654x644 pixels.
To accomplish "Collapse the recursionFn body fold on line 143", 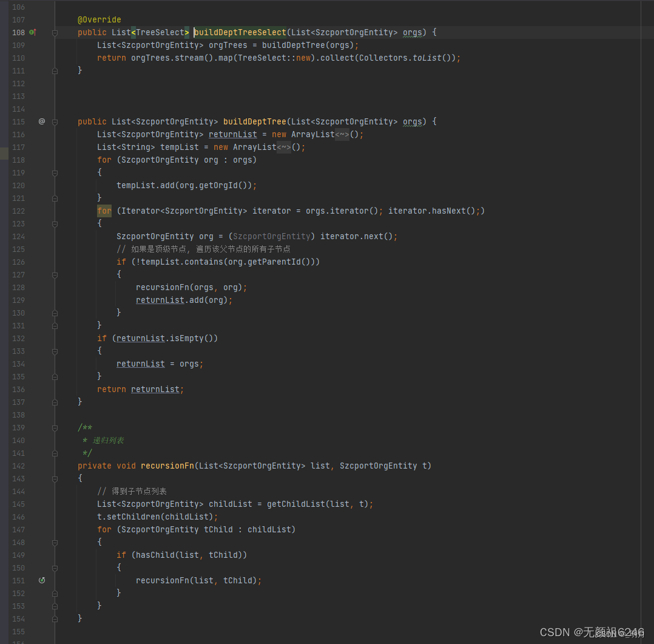I will (55, 479).
